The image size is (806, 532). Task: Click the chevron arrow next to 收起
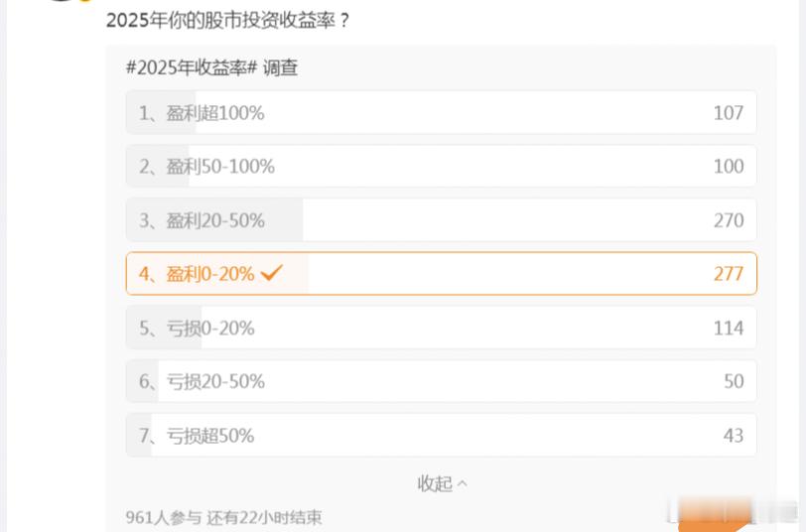click(462, 484)
